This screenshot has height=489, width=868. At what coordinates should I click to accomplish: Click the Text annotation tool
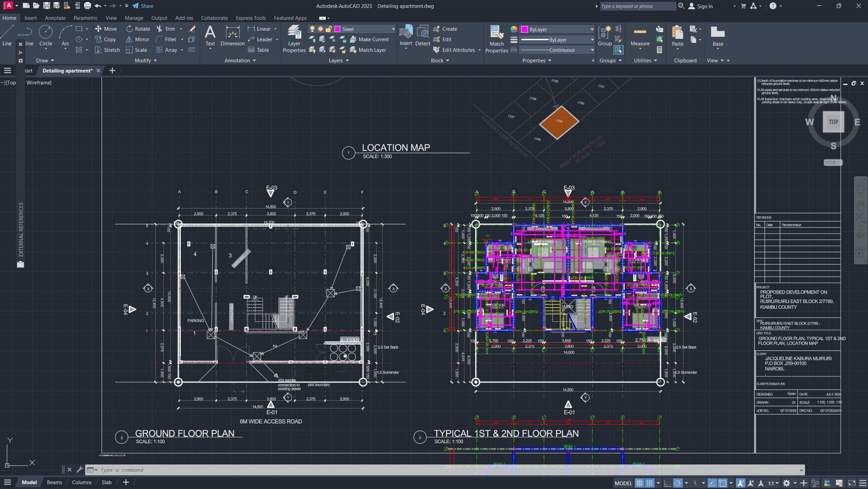pos(210,36)
